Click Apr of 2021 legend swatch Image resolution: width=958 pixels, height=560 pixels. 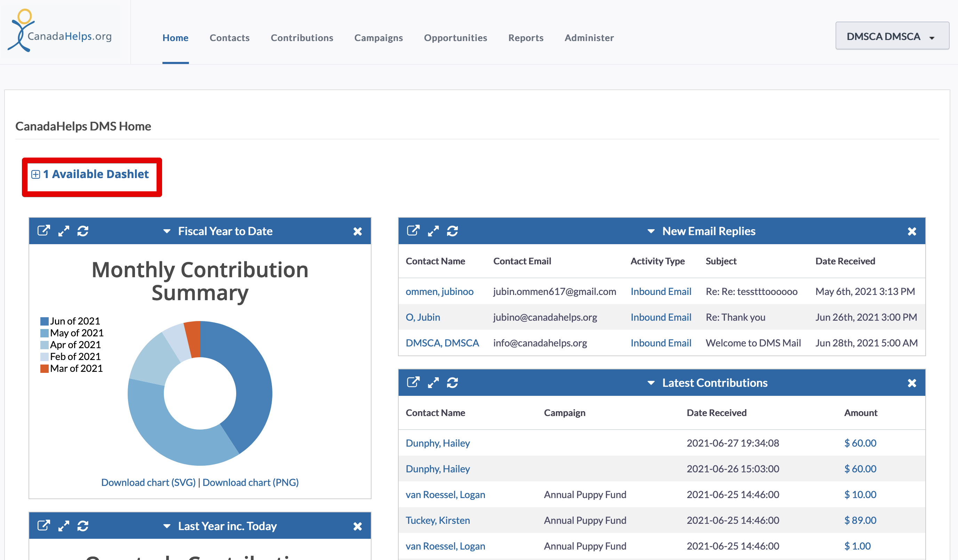(x=45, y=345)
